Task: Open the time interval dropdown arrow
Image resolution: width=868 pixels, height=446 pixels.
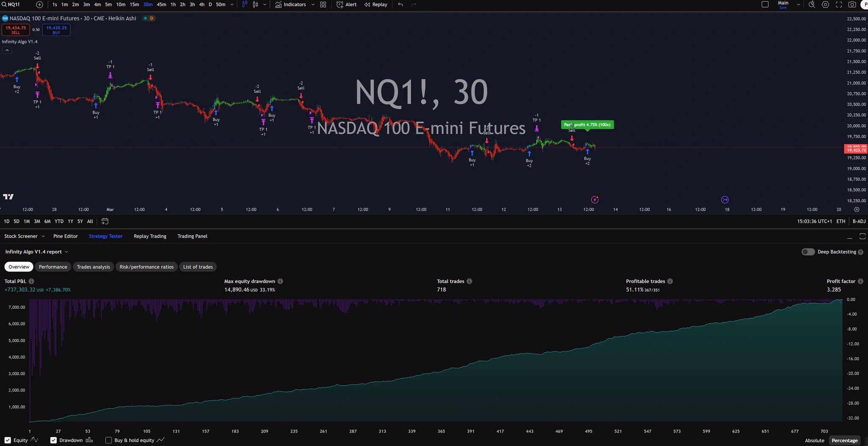Action: coord(232,5)
